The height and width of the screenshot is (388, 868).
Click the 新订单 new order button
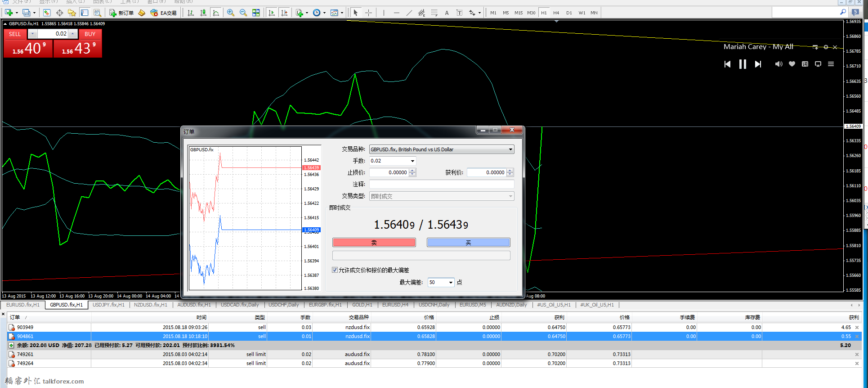(x=121, y=13)
